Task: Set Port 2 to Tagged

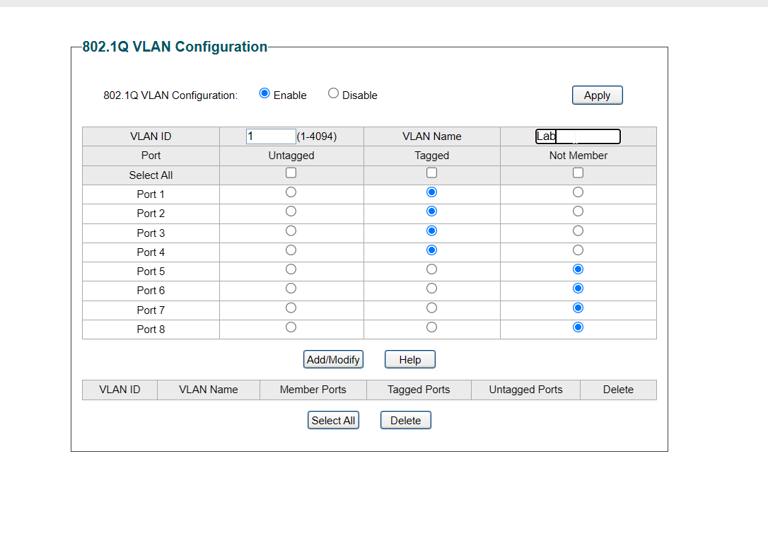Action: pos(432,211)
